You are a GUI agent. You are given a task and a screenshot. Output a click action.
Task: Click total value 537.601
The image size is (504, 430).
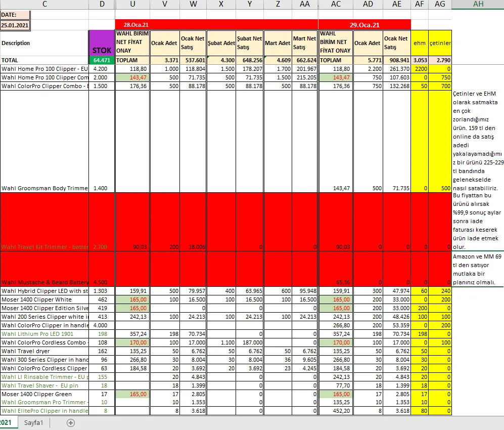pos(193,60)
